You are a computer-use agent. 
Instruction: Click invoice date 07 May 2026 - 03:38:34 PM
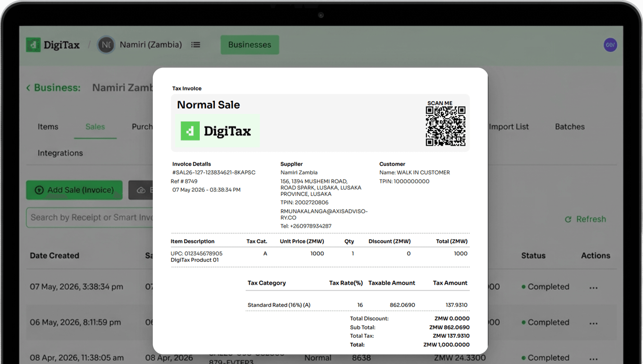click(206, 190)
